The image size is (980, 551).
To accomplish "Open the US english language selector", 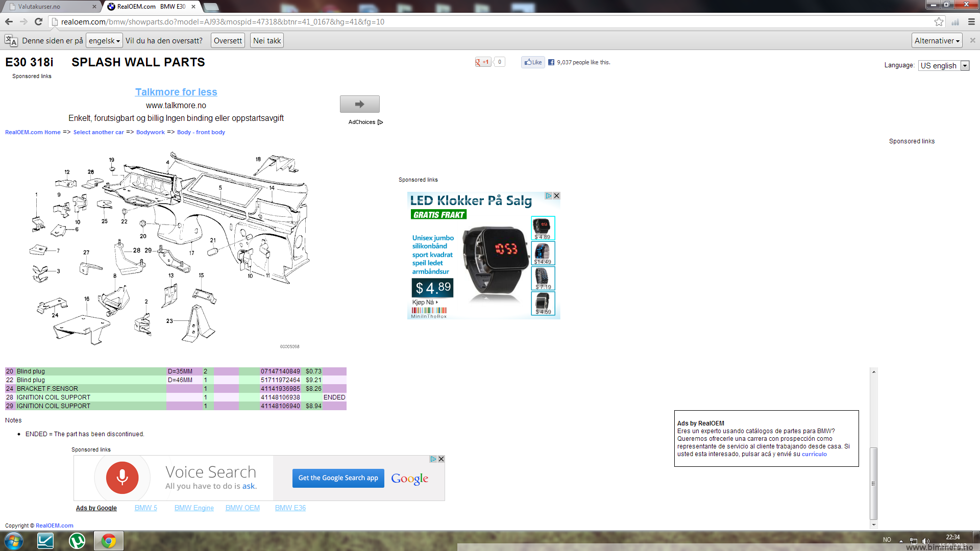I will pyautogui.click(x=944, y=66).
